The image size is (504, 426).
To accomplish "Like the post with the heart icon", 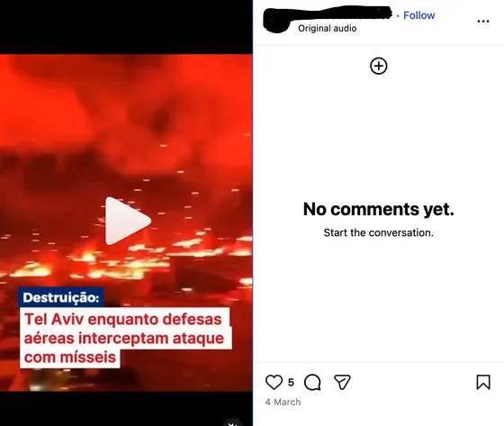I will pos(274,382).
